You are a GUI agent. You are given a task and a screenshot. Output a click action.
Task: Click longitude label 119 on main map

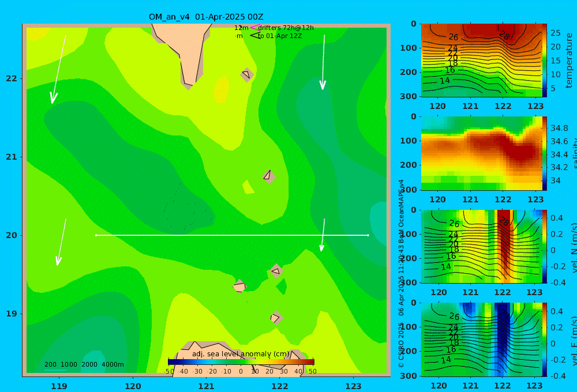[x=59, y=386]
